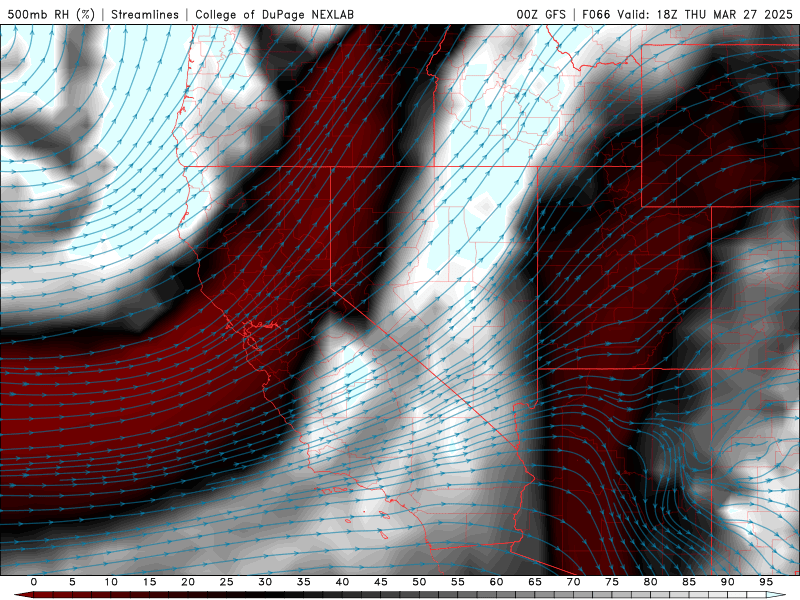
Task: Click the "0" label on the color scale
Action: pos(34,582)
